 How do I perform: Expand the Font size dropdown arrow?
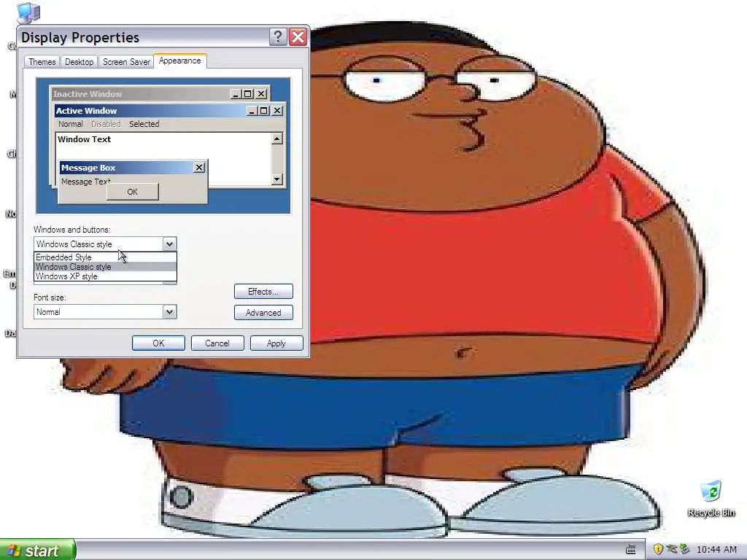pos(169,312)
